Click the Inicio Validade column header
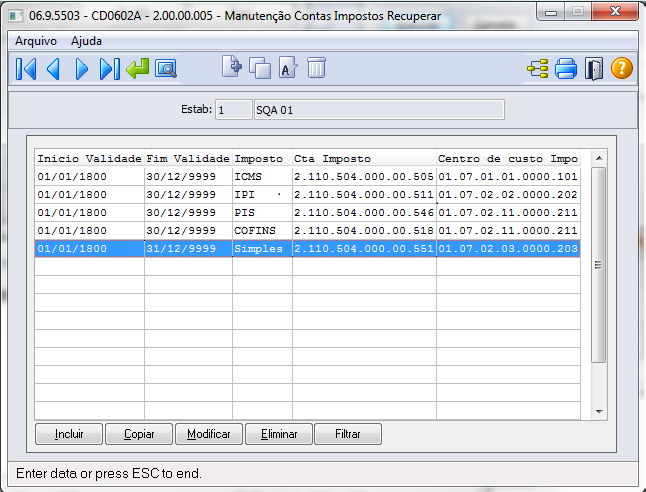 click(x=89, y=159)
